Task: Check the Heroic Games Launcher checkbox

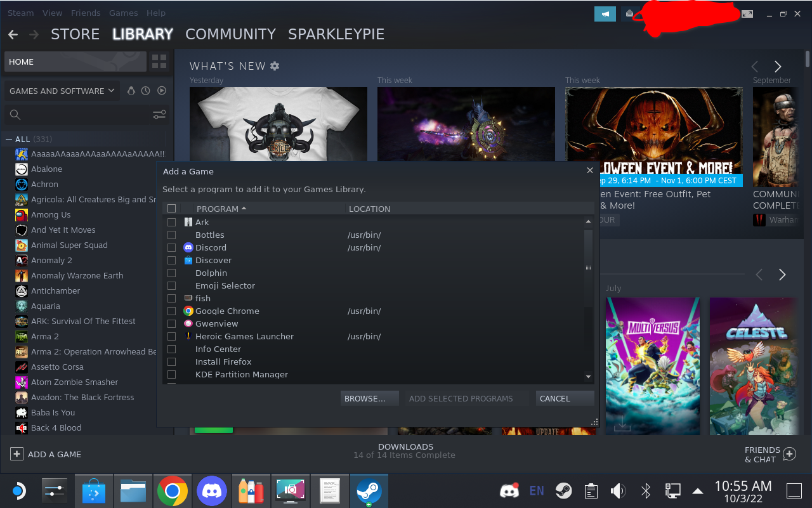Action: (x=171, y=336)
